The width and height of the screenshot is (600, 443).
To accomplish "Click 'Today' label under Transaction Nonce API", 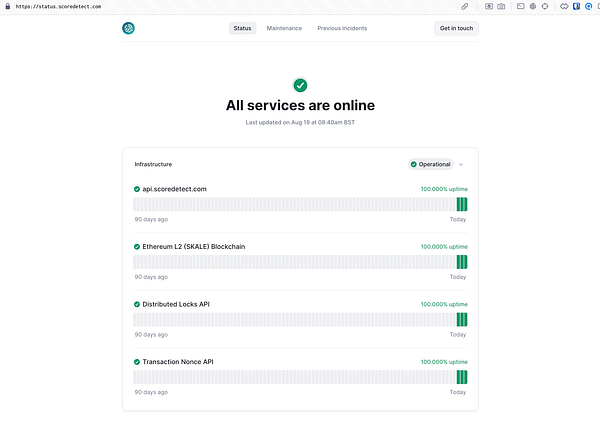I will 458,392.
